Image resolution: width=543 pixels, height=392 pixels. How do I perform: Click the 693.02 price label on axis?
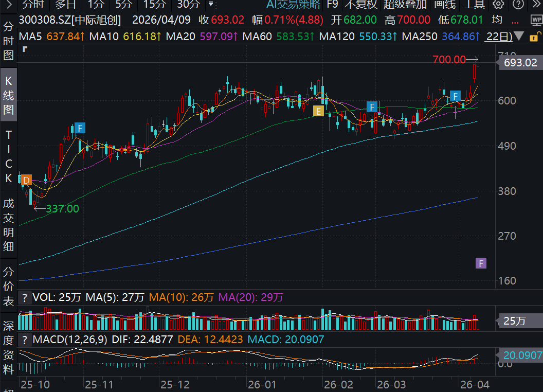coord(520,63)
